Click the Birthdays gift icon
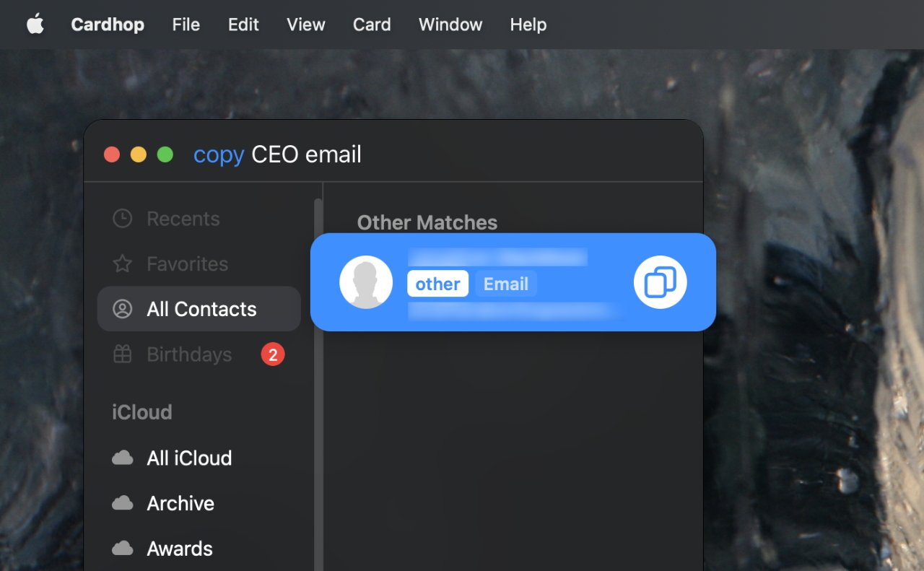This screenshot has height=571, width=924. coord(123,354)
